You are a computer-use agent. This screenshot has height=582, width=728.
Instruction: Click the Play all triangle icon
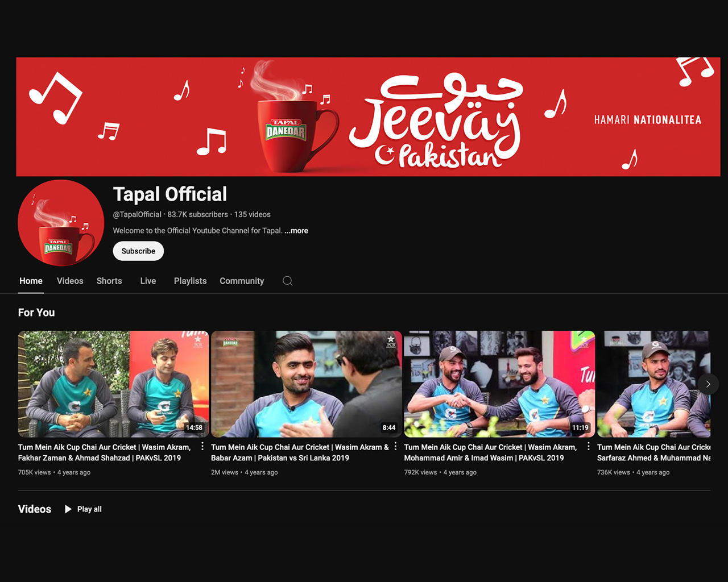(x=68, y=509)
